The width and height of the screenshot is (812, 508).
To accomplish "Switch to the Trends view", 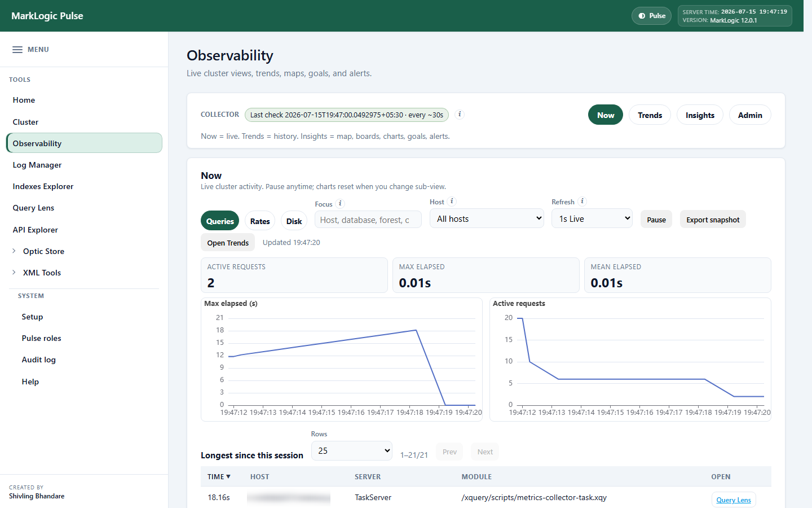I will click(650, 115).
